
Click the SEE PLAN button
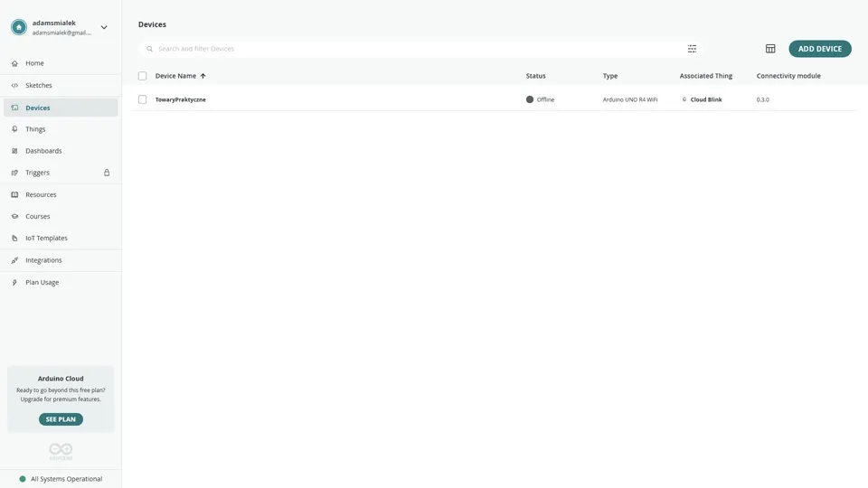click(61, 419)
